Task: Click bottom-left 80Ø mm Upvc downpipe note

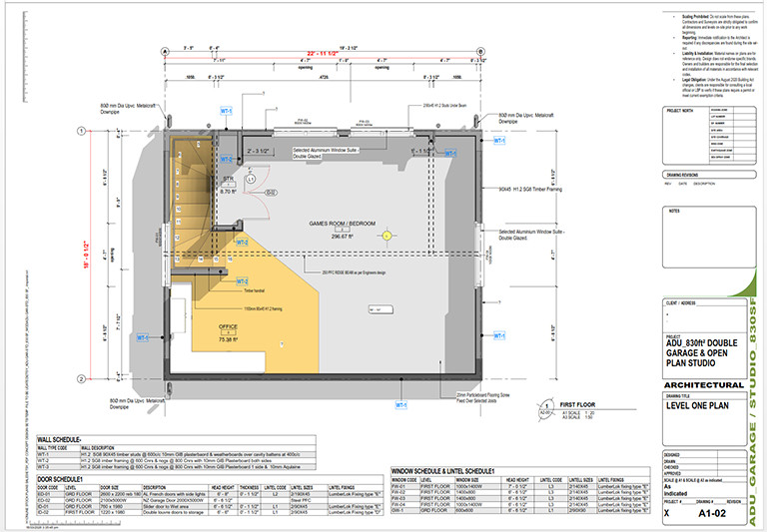Action: 138,403
